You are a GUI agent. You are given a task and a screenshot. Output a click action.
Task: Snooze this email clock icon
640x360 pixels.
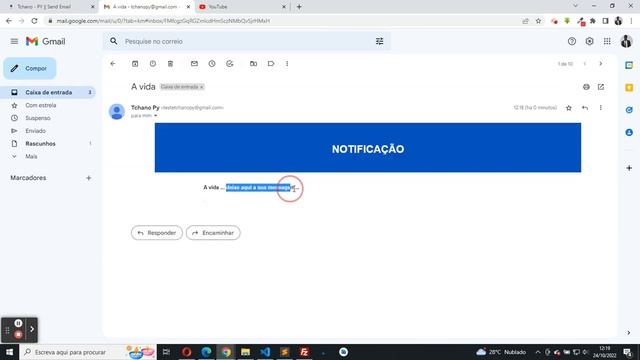(x=212, y=64)
